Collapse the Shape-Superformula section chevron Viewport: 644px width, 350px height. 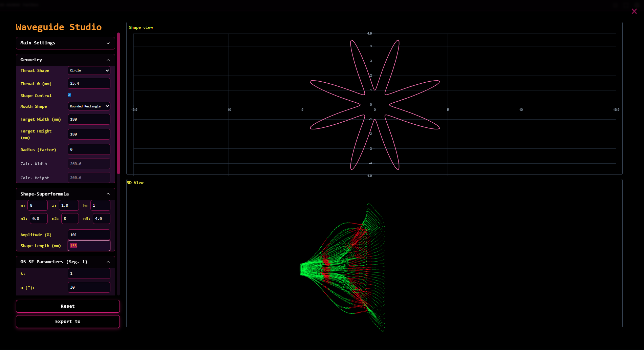(x=108, y=194)
